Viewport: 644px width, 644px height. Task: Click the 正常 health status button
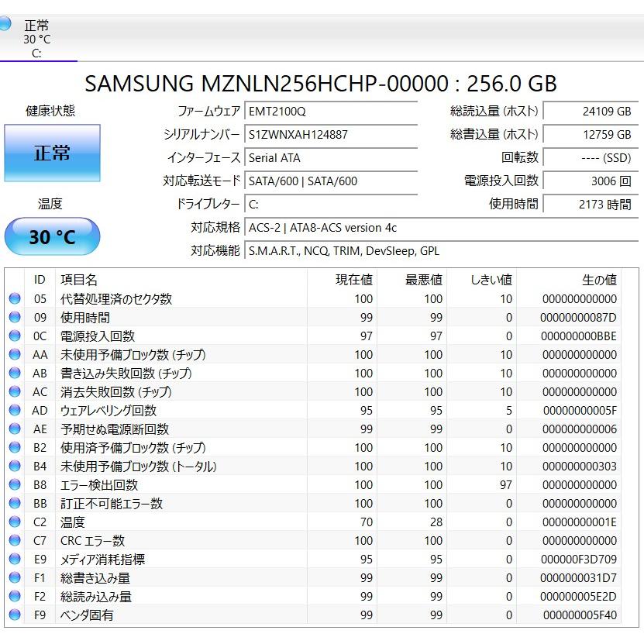point(51,153)
